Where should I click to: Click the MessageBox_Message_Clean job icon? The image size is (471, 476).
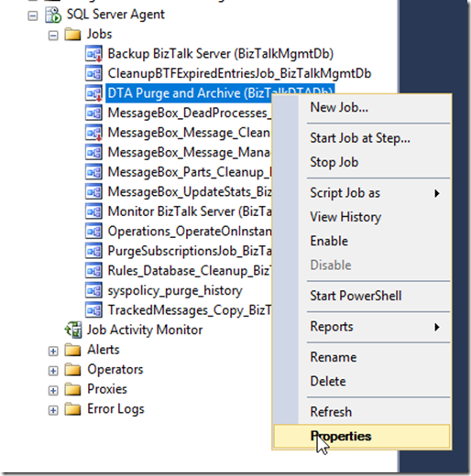tap(93, 133)
